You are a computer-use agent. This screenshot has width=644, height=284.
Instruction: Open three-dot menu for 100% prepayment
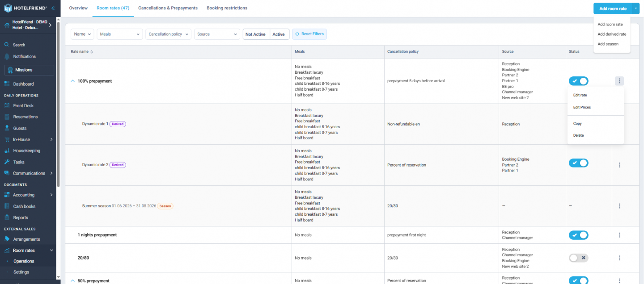point(619,81)
